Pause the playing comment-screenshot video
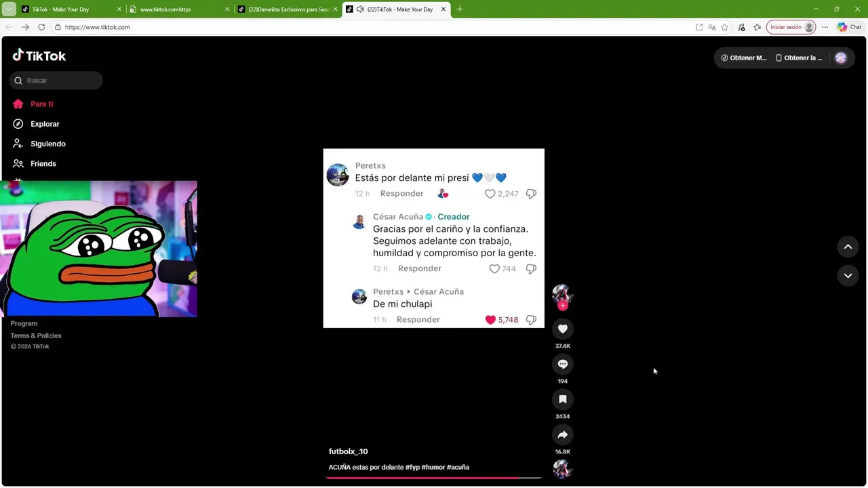This screenshot has height=488, width=868. 434,239
